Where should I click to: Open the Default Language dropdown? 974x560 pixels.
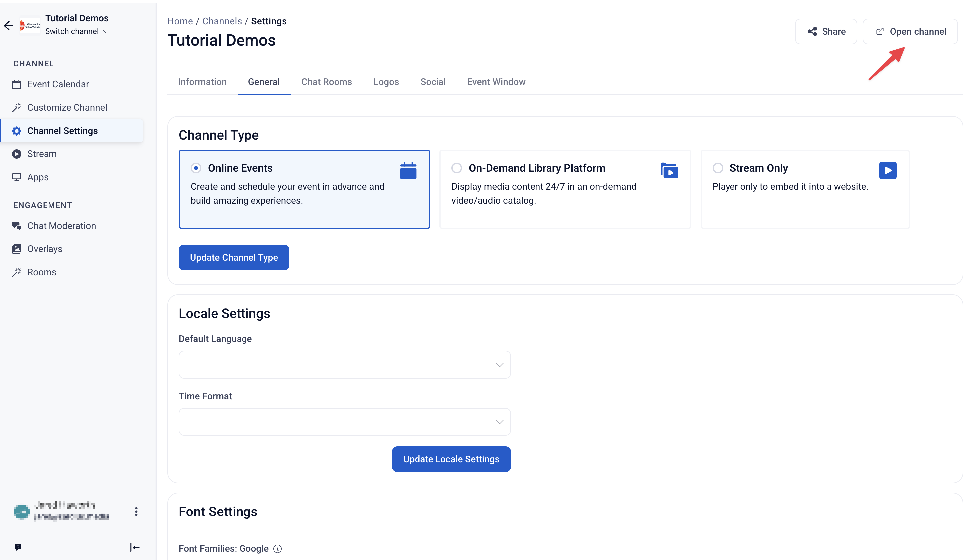(345, 365)
